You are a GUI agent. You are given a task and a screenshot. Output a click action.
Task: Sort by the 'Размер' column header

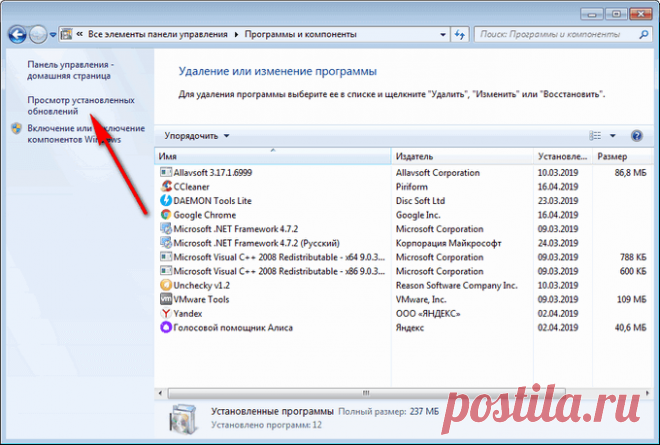coord(623,156)
